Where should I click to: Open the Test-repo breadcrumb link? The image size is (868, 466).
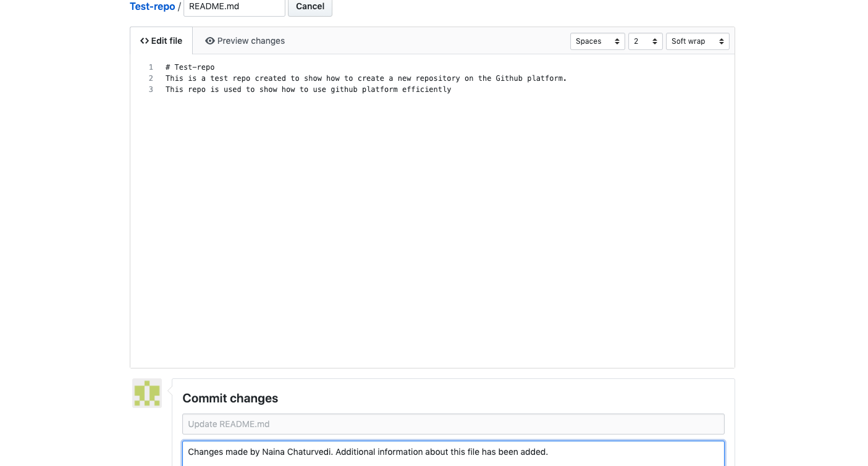pyautogui.click(x=152, y=6)
